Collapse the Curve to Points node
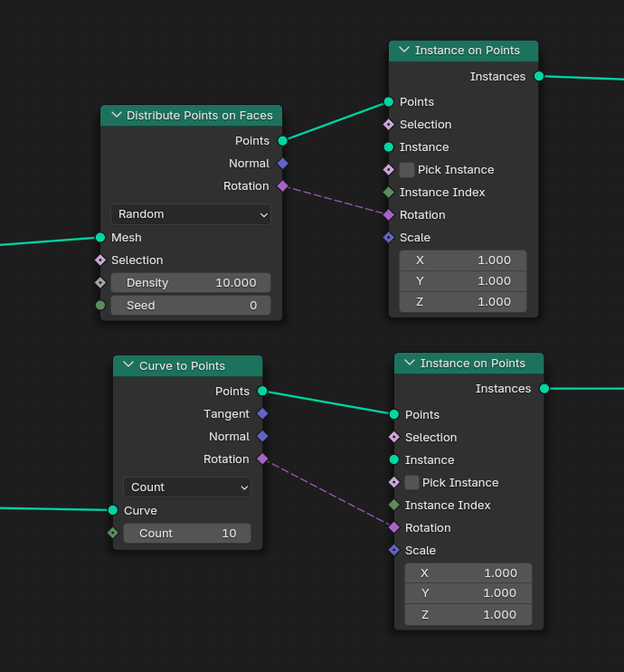Screen dimensions: 624x672 (x=128, y=365)
